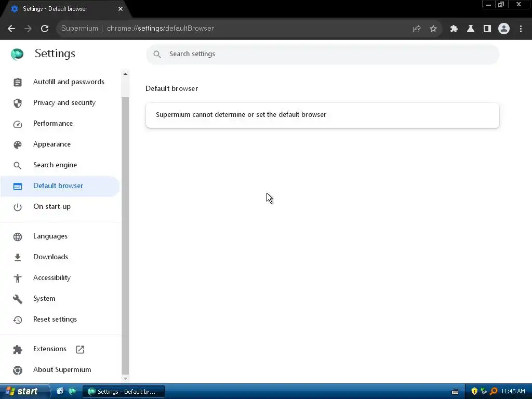This screenshot has width=532, height=399.
Task: Bookmark this tab with the star icon
Action: point(433,29)
